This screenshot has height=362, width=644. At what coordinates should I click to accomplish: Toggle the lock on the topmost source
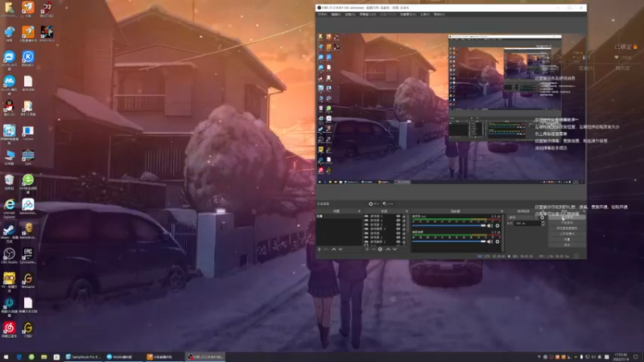coord(404,216)
